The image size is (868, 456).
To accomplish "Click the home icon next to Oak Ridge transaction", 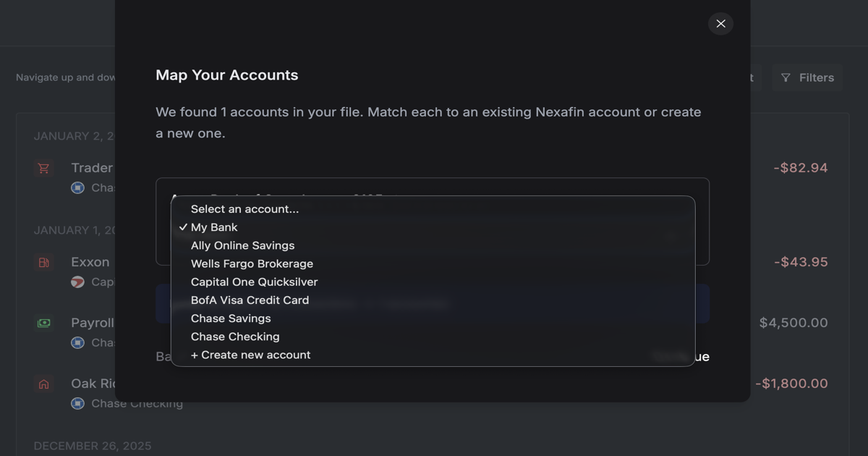I will coord(43,384).
